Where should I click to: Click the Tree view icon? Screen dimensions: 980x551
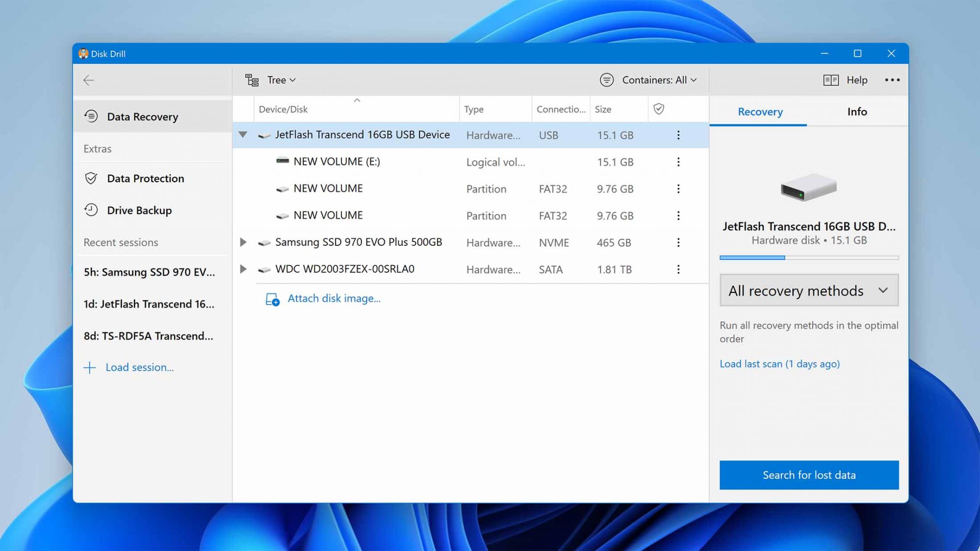click(x=252, y=80)
